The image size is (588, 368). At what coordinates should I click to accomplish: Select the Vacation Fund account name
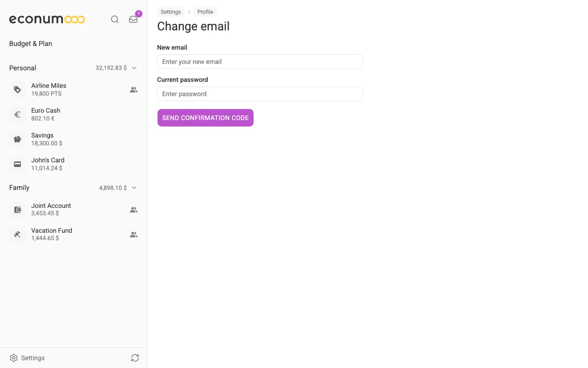(x=51, y=230)
